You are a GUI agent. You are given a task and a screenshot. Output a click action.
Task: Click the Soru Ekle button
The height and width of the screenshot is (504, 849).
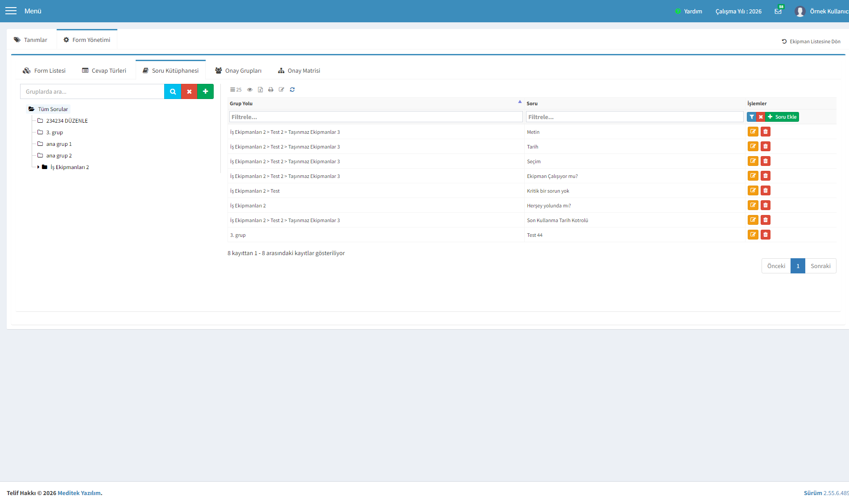(x=782, y=117)
